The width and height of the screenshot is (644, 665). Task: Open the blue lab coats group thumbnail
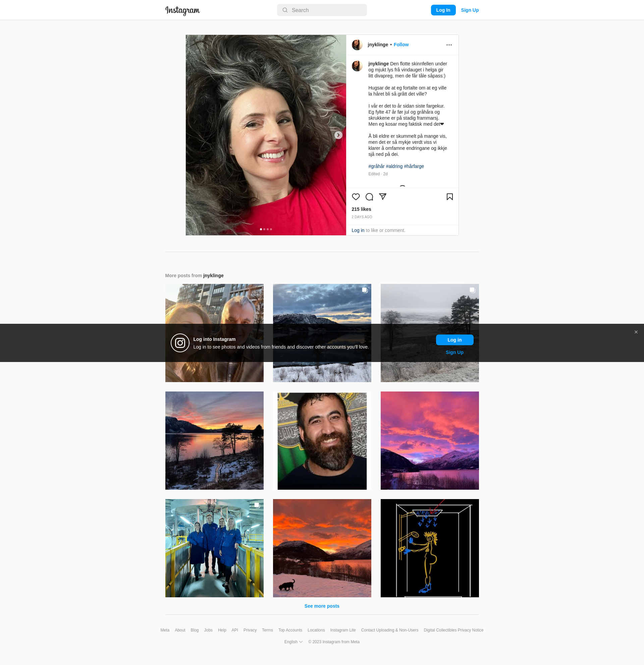[214, 548]
